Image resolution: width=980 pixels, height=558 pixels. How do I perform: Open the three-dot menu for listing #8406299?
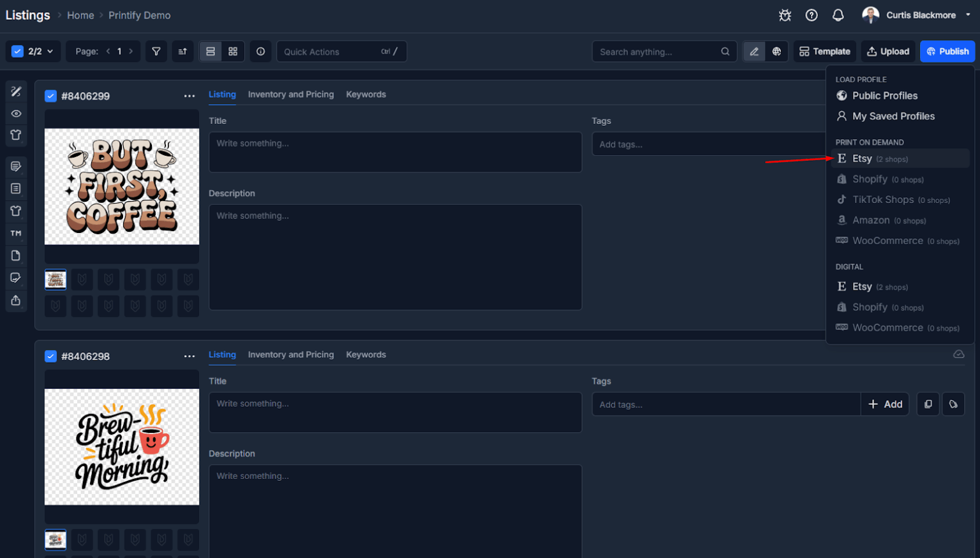click(189, 96)
